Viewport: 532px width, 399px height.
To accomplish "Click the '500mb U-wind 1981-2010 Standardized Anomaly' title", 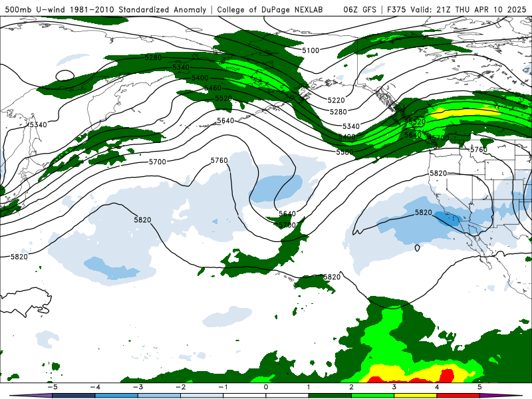I will coord(106,9).
